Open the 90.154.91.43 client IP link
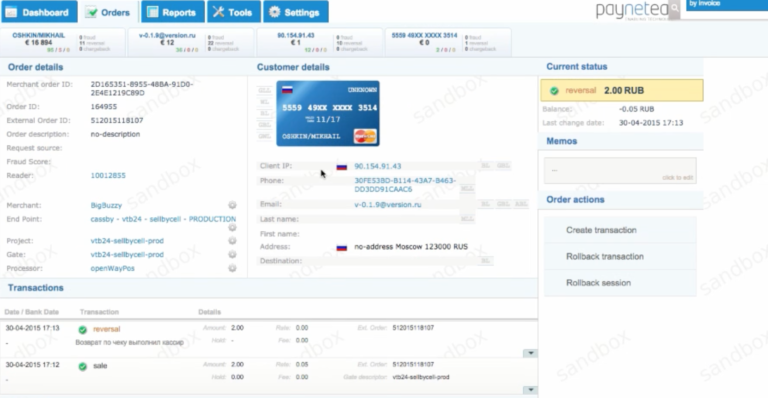The height and width of the screenshot is (398, 768). (378, 166)
